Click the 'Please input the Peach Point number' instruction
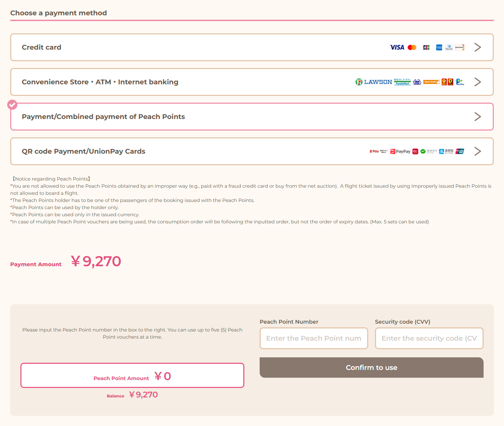504x426 pixels. (x=132, y=334)
